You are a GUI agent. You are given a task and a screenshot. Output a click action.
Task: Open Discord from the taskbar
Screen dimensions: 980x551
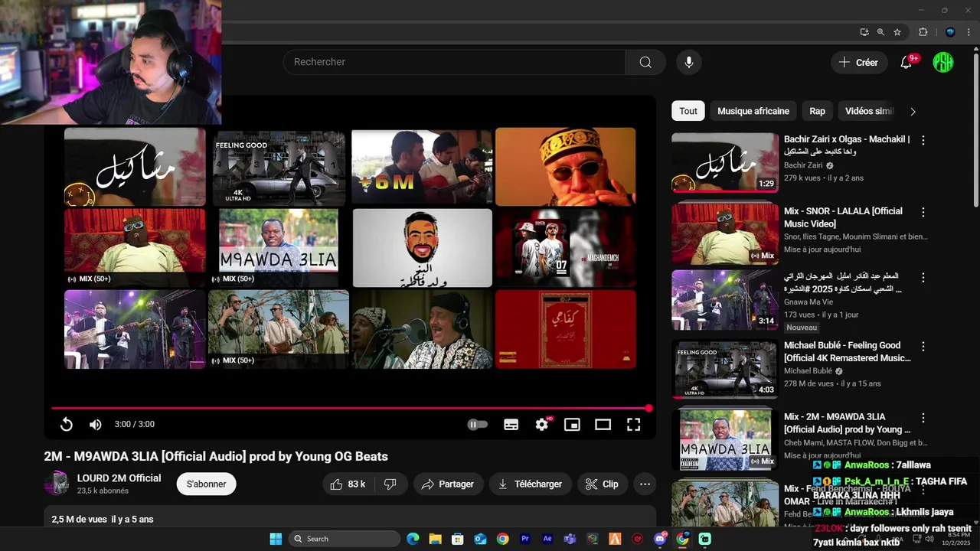tap(660, 539)
